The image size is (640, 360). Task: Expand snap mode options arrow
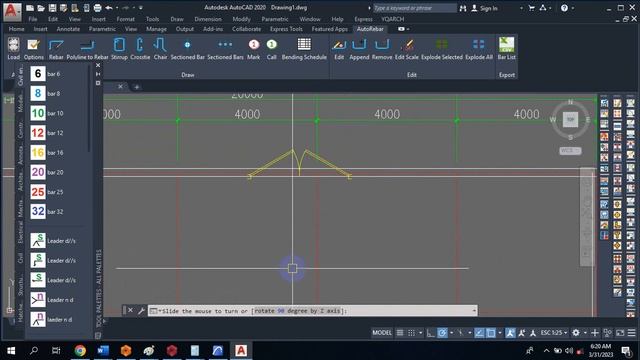420,333
